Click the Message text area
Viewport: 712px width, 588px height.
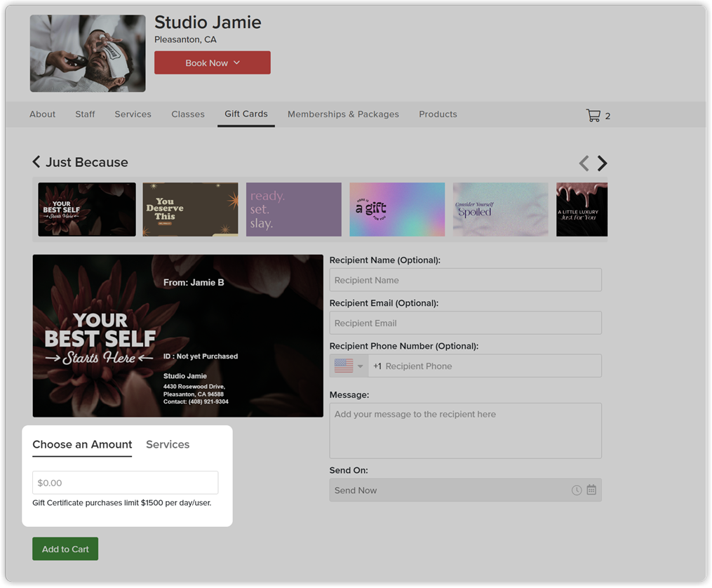(x=466, y=430)
